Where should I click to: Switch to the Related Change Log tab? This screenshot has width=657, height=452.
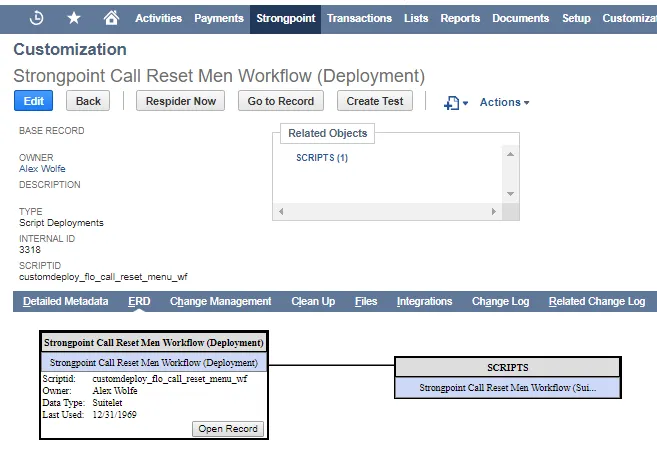[x=597, y=302]
